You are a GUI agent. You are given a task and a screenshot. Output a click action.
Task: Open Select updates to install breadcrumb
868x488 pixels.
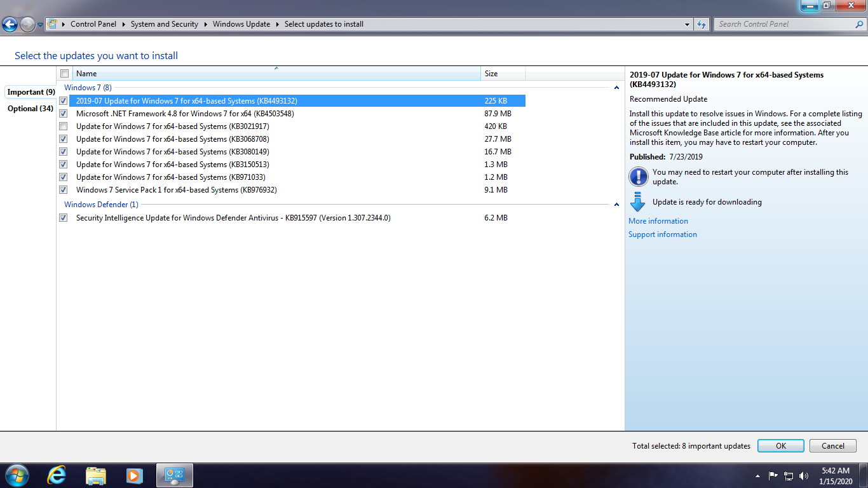pyautogui.click(x=324, y=24)
